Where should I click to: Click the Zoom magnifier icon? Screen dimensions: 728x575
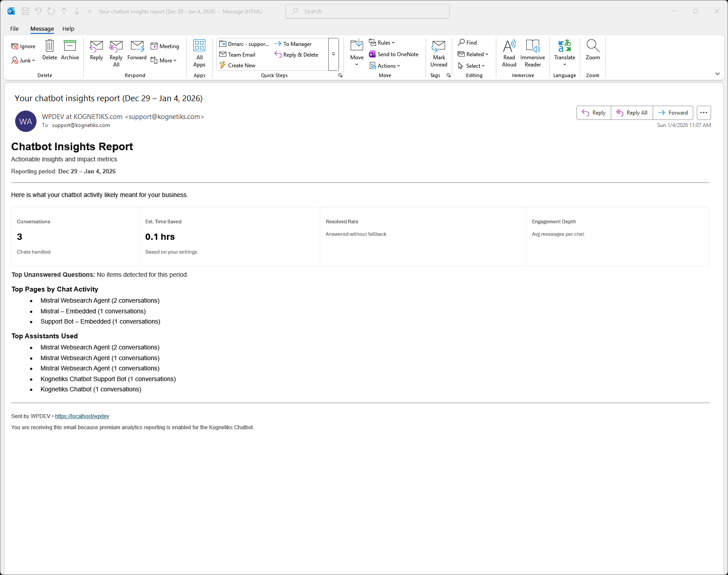(593, 46)
